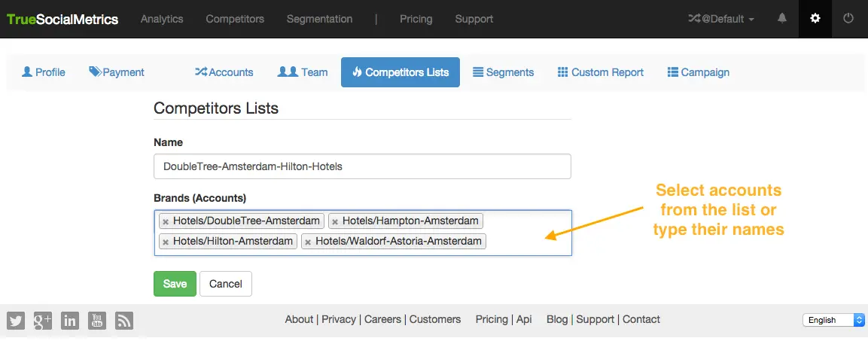Click the power logout icon
Viewport: 868px width, 341px height.
[x=848, y=19]
